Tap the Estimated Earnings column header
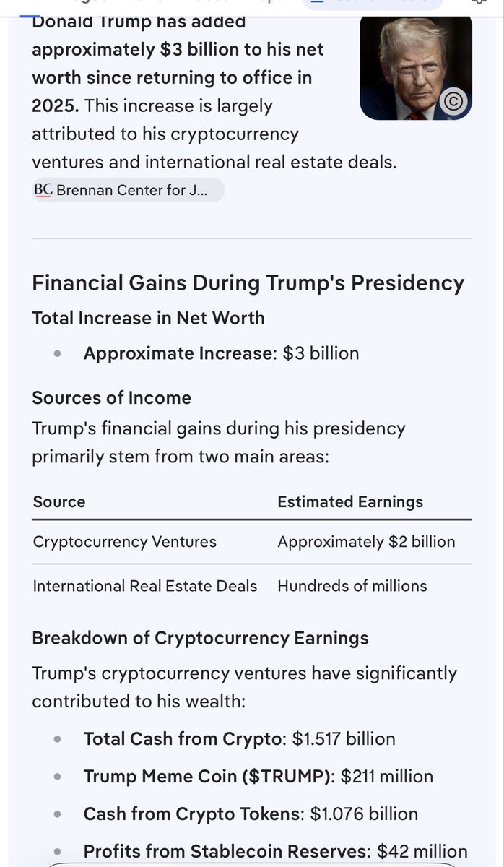This screenshot has height=867, width=504. [x=350, y=501]
